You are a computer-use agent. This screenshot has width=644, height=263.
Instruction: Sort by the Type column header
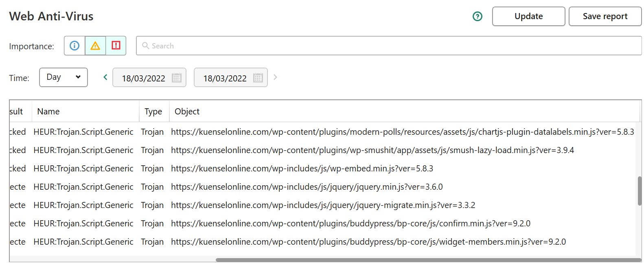(x=154, y=111)
